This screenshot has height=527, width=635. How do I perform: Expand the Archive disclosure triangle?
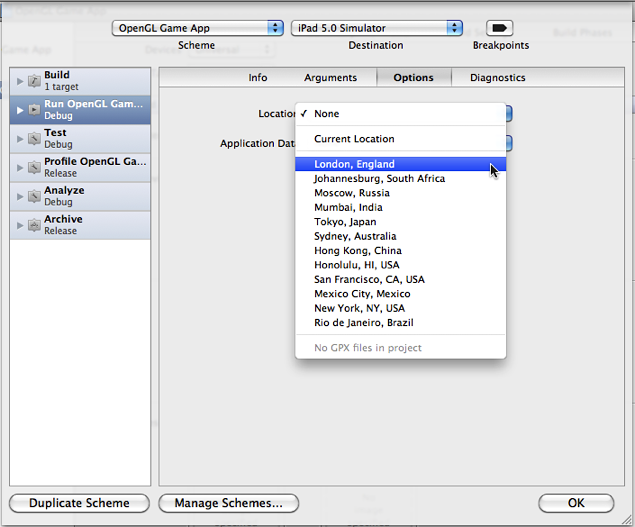19,225
